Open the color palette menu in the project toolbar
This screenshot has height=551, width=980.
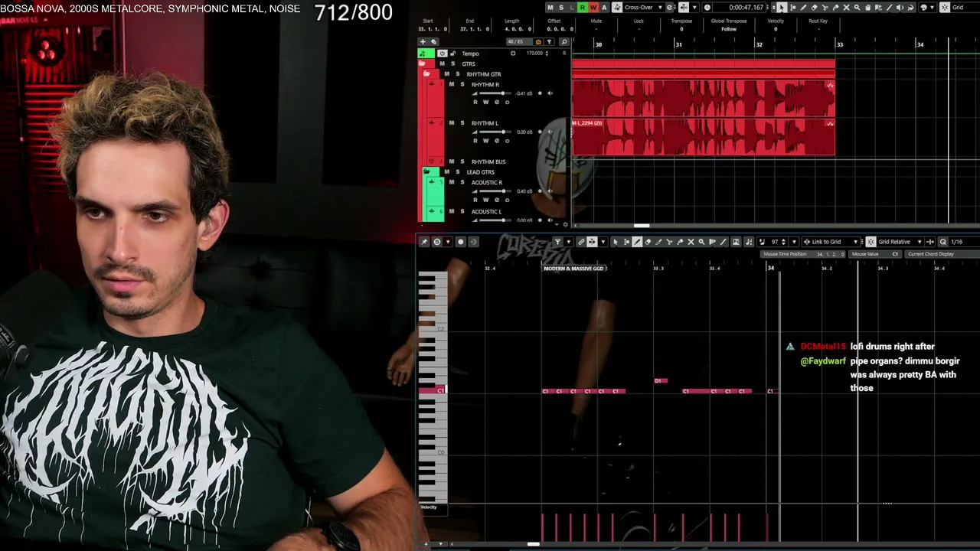click(926, 8)
